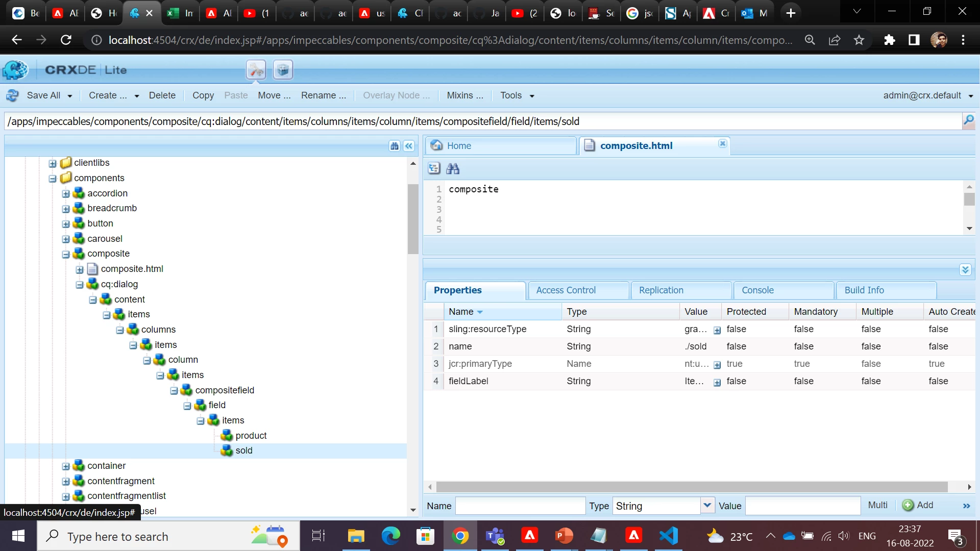
Task: Open the Save All dropdown arrow
Action: pyautogui.click(x=70, y=96)
